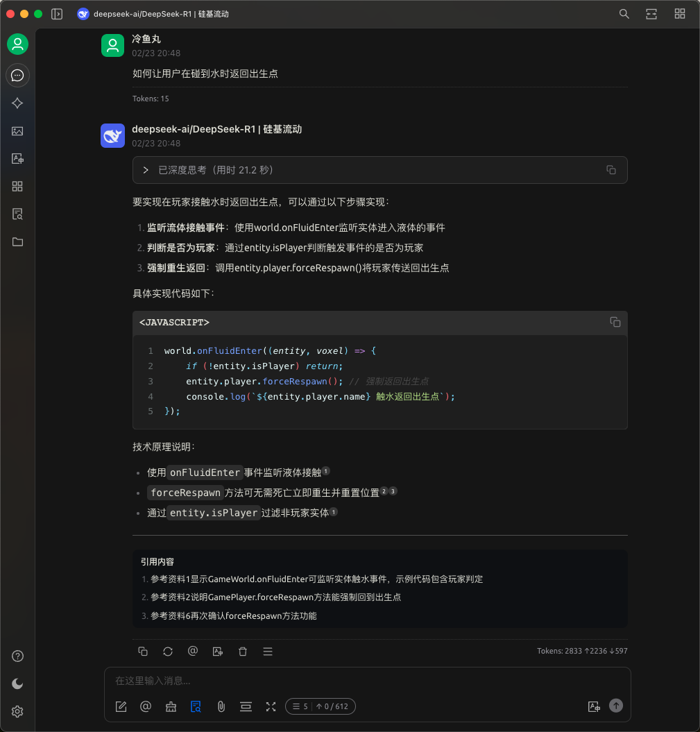The image size is (700, 732).
Task: Open the knowledge base panel in the sidebar
Action: pos(17,214)
